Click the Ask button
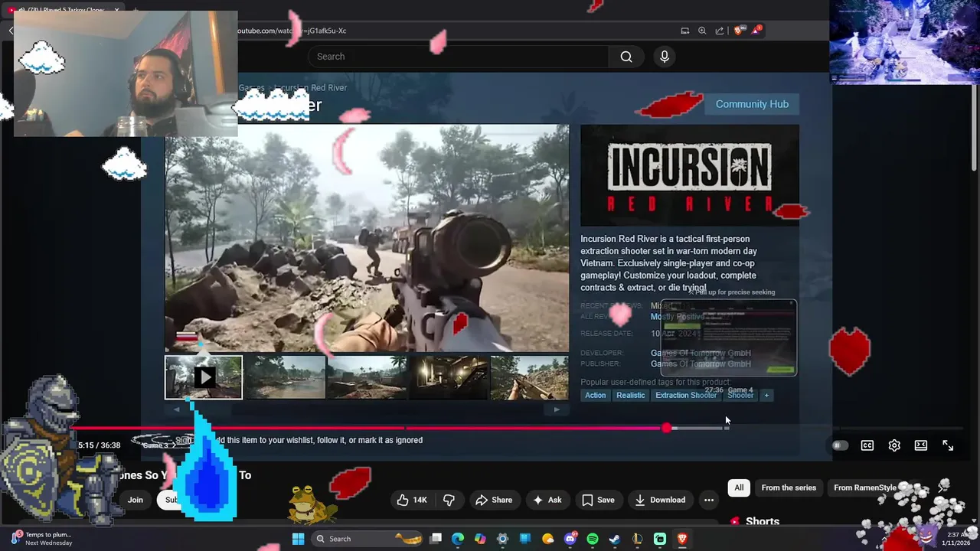Image resolution: width=980 pixels, height=551 pixels. 547,500
